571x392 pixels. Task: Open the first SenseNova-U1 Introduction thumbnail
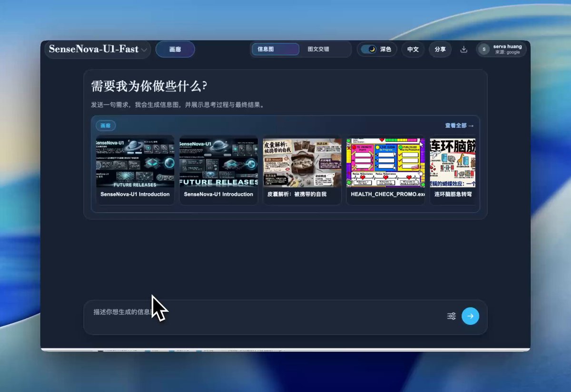[135, 163]
